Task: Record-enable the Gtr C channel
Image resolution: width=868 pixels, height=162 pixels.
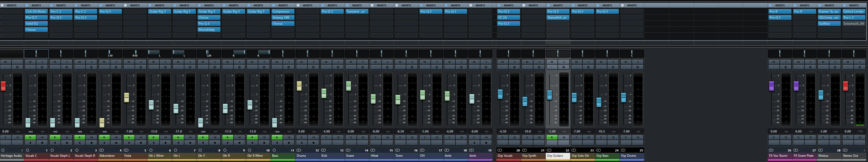Action: coord(215,143)
